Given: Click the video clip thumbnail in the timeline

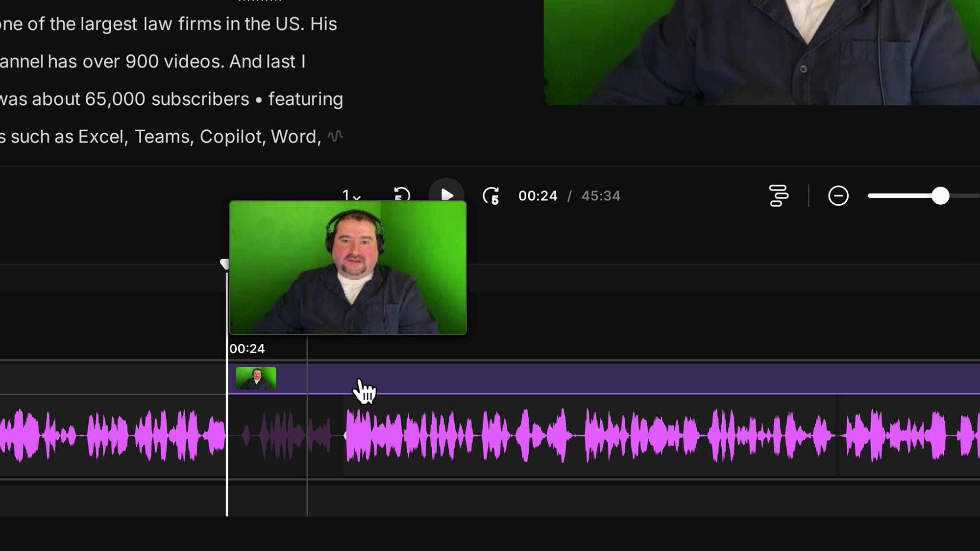Looking at the screenshot, I should pos(257,377).
